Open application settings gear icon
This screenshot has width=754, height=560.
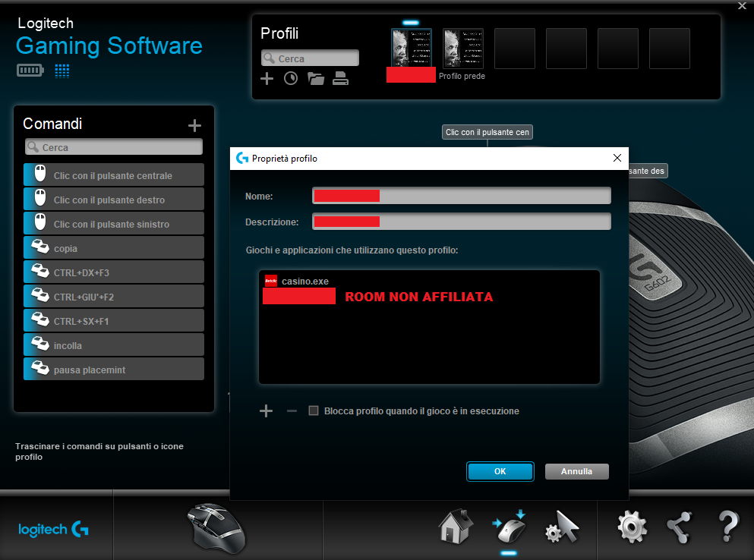[632, 527]
